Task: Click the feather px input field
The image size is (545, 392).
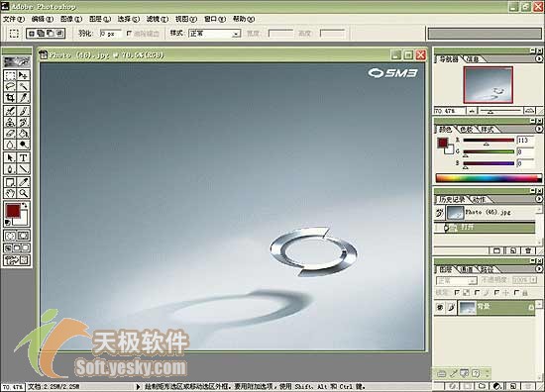Action: click(x=111, y=34)
